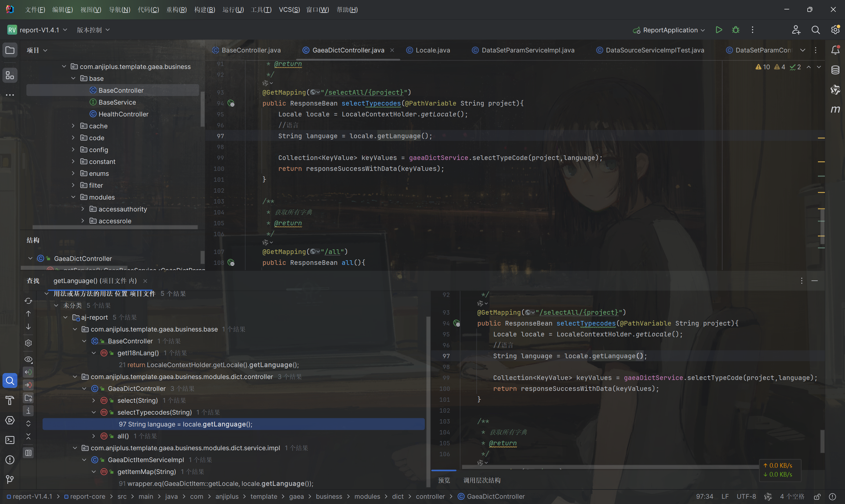The image size is (845, 504).
Task: Open the Build hammer tool window
Action: coord(10,400)
